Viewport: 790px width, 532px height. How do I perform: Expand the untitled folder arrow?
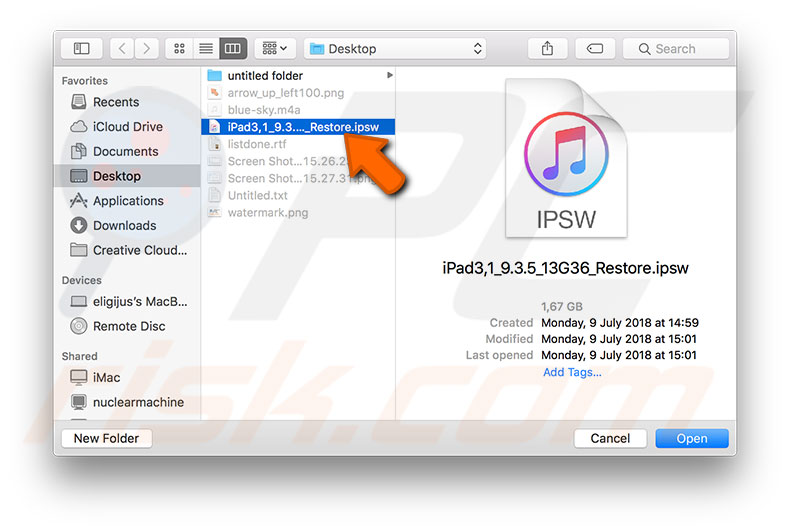(x=389, y=75)
